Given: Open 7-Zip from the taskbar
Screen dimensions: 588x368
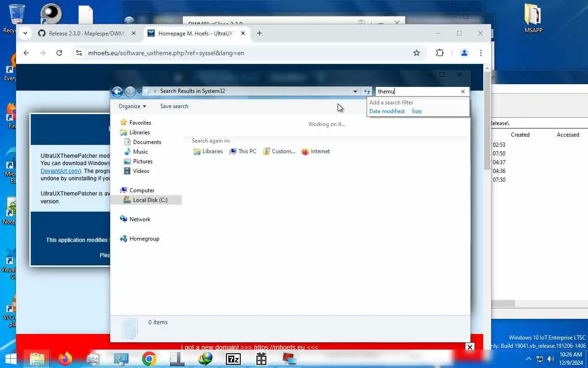Looking at the screenshot, I should pos(233,359).
